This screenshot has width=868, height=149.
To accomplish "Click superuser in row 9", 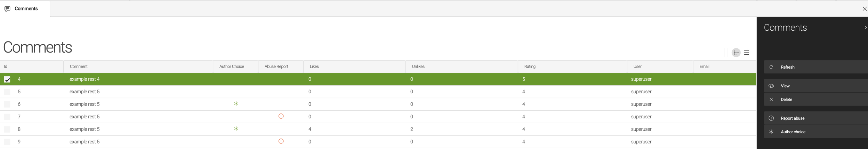I will tap(641, 142).
